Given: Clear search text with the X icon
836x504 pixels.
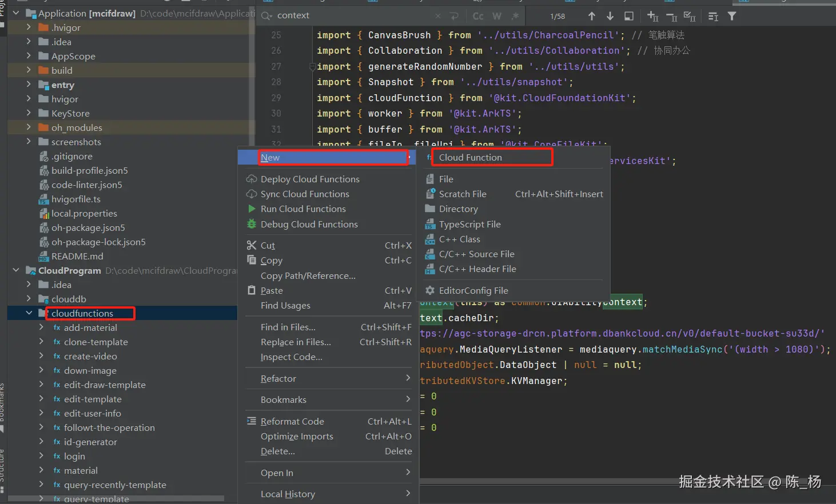Looking at the screenshot, I should tap(438, 16).
